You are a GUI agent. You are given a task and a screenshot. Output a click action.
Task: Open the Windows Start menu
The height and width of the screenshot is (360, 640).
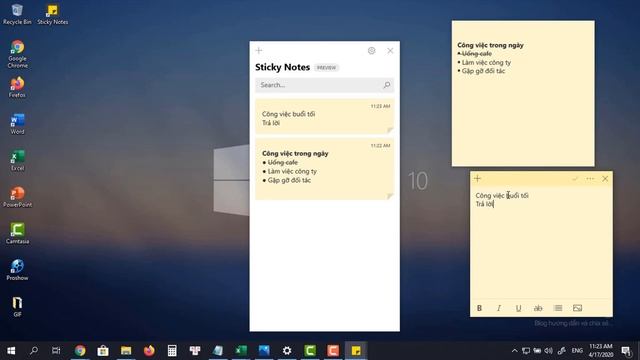pyautogui.click(x=11, y=351)
